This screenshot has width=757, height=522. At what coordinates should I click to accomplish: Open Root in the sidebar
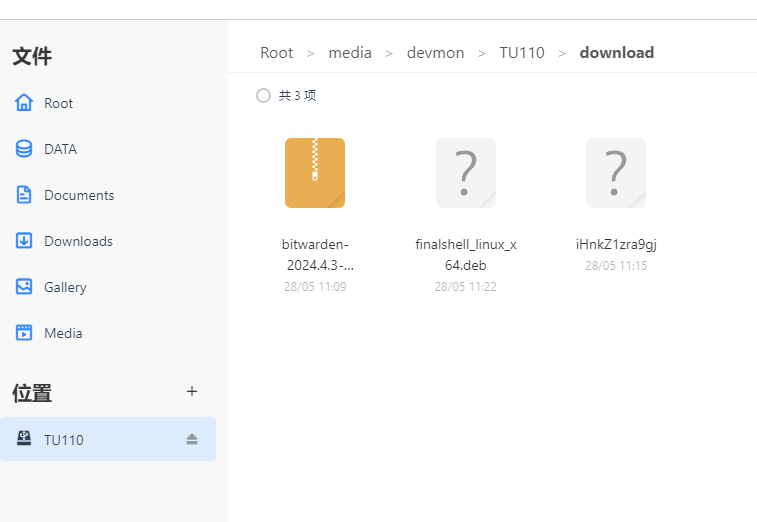click(58, 103)
